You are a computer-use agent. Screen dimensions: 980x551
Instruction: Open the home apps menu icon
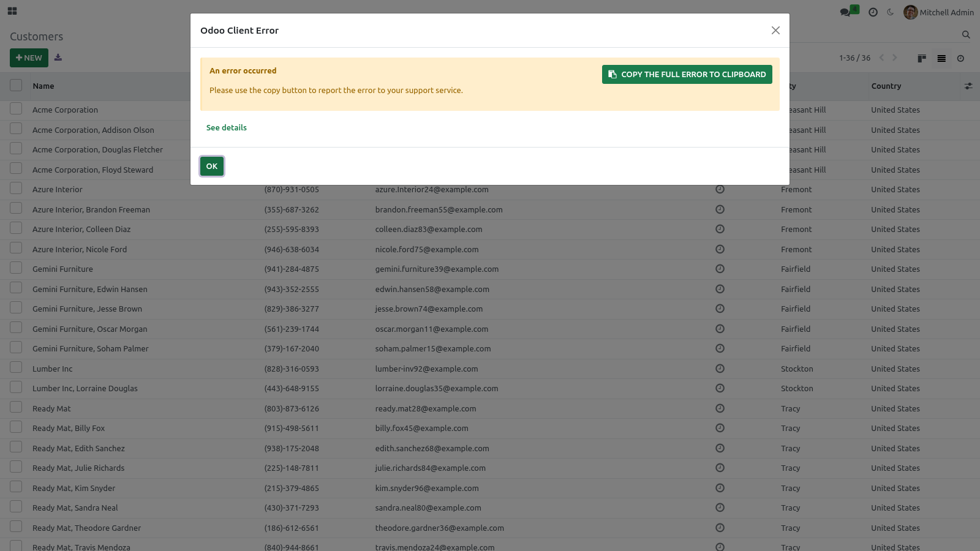[12, 11]
